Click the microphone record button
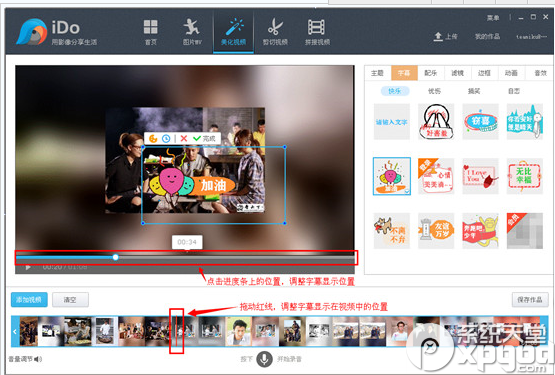This screenshot has width=555, height=375. tap(264, 359)
